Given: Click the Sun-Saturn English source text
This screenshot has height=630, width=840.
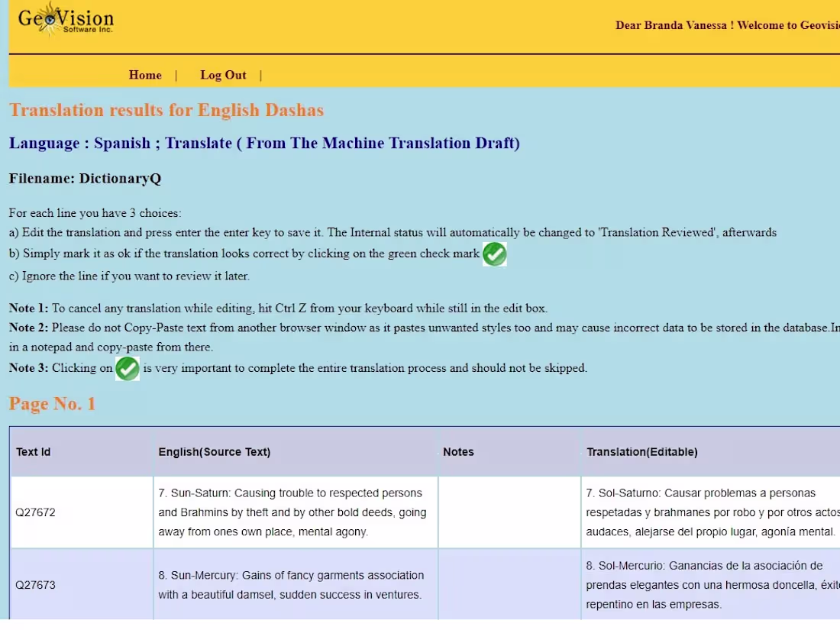Looking at the screenshot, I should [292, 512].
